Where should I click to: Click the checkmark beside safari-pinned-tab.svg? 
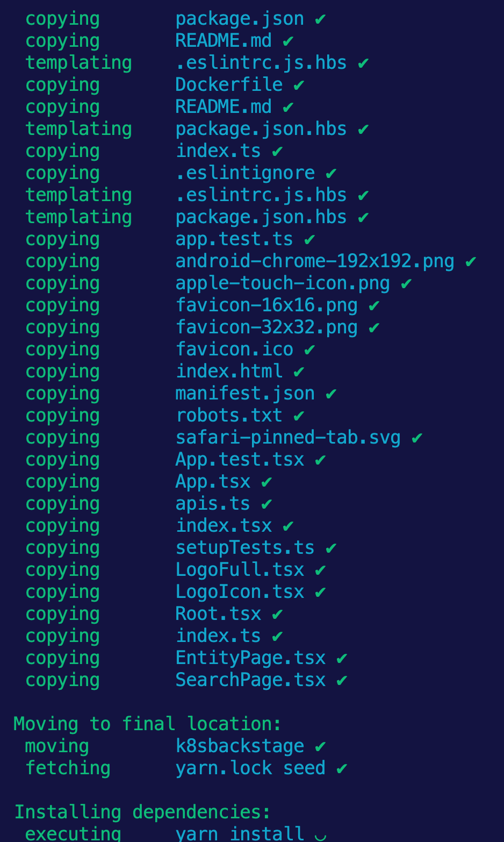[417, 438]
